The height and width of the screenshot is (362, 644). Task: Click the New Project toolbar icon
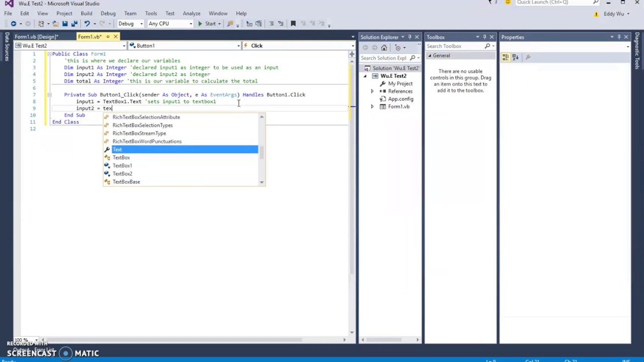click(41, 24)
